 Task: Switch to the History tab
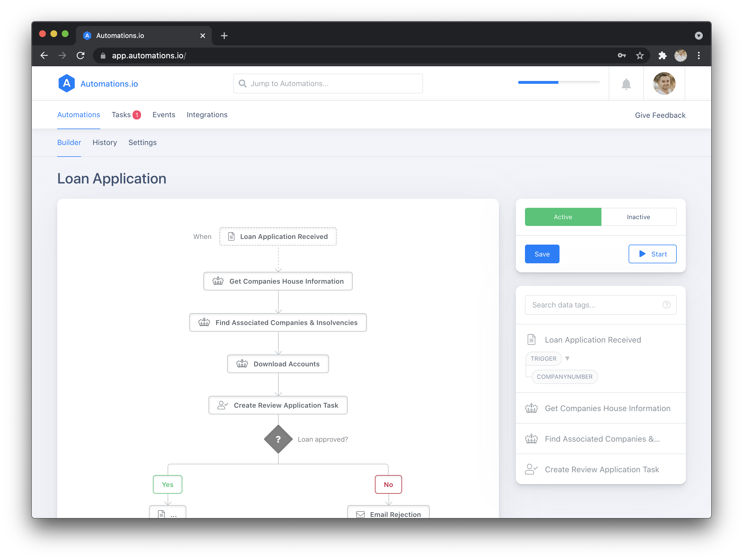[104, 142]
